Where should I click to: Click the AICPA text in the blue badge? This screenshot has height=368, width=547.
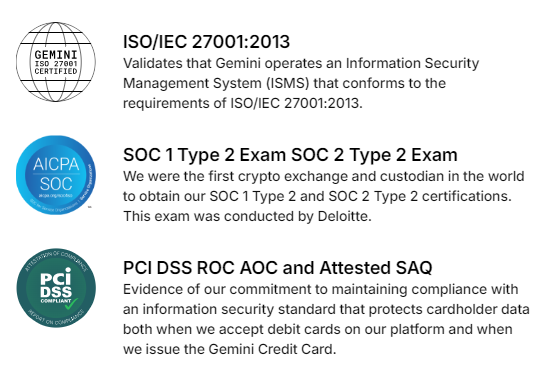pyautogui.click(x=56, y=164)
